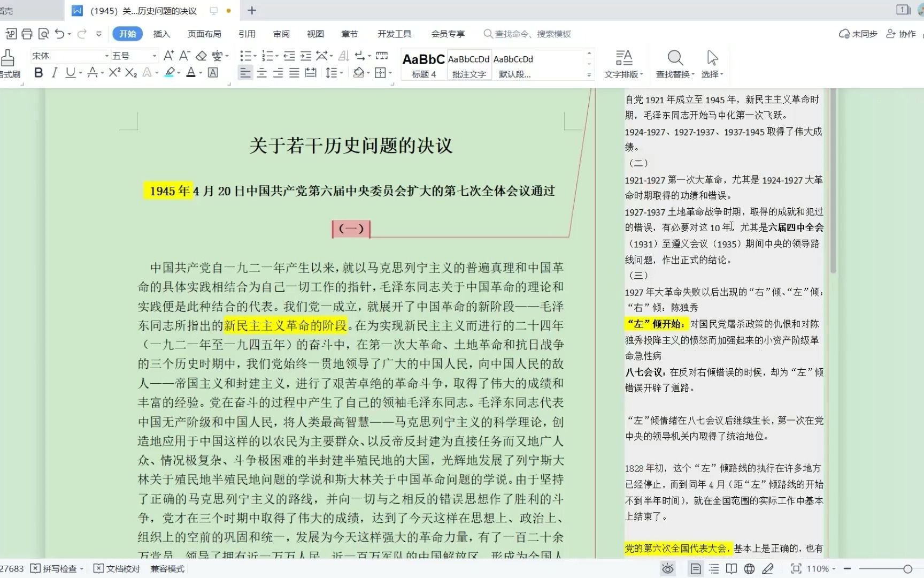Expand the numbered list style dropdown

click(277, 56)
